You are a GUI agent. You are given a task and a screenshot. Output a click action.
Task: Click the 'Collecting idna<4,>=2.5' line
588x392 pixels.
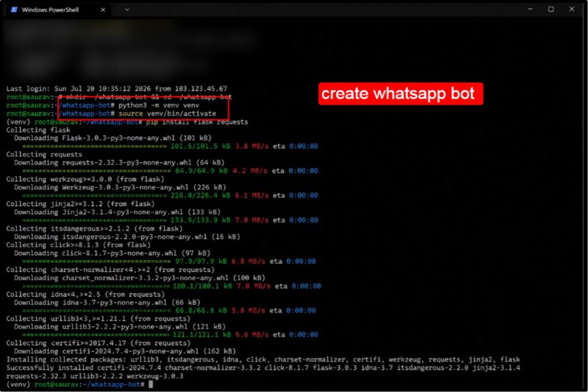pos(86,294)
